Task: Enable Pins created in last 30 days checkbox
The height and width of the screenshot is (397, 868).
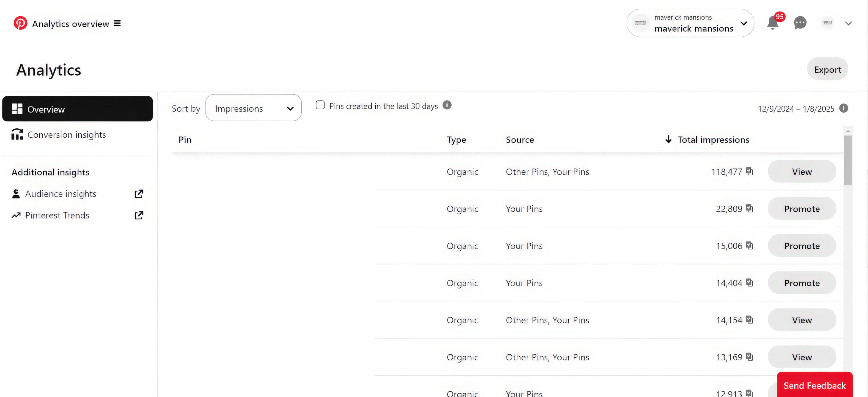Action: [320, 105]
